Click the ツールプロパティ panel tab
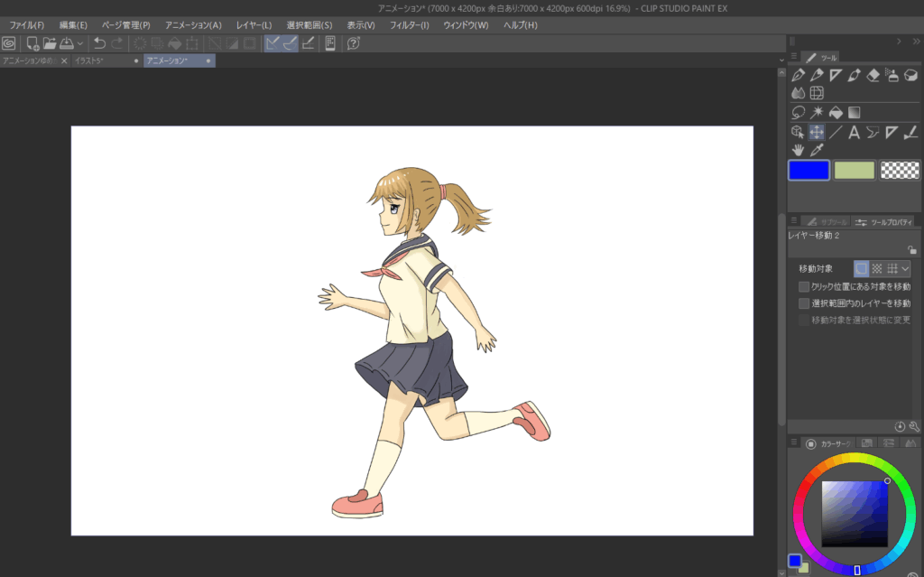 pyautogui.click(x=883, y=221)
